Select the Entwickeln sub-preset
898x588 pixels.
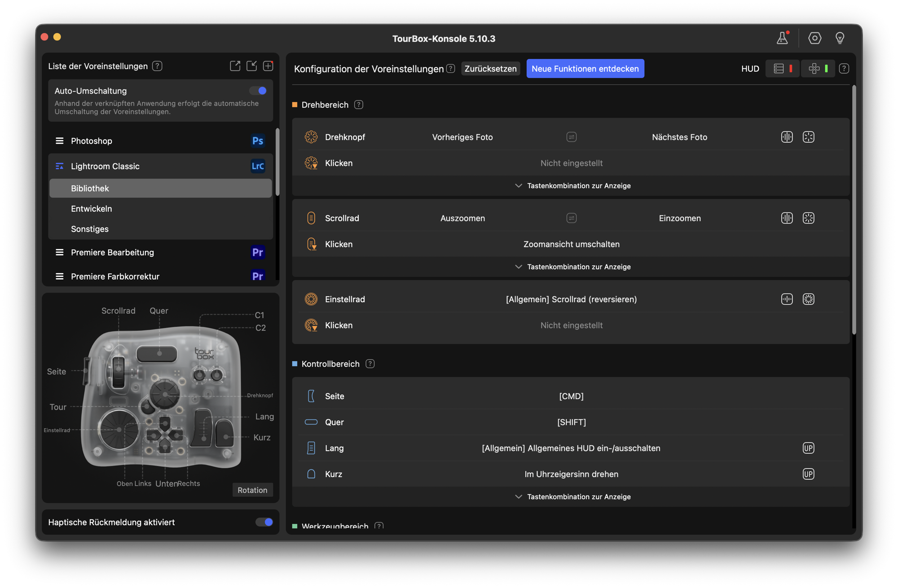tap(92, 209)
